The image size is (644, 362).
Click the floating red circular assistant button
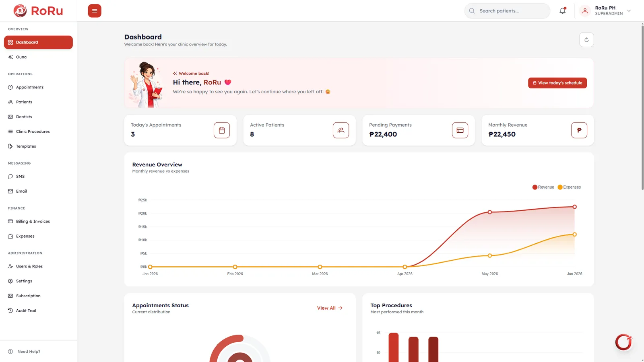(x=623, y=342)
